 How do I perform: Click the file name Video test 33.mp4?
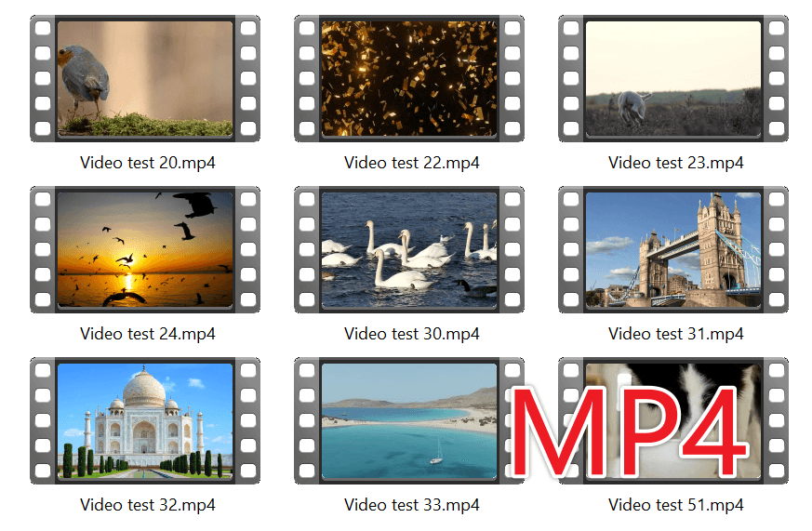[x=412, y=505]
